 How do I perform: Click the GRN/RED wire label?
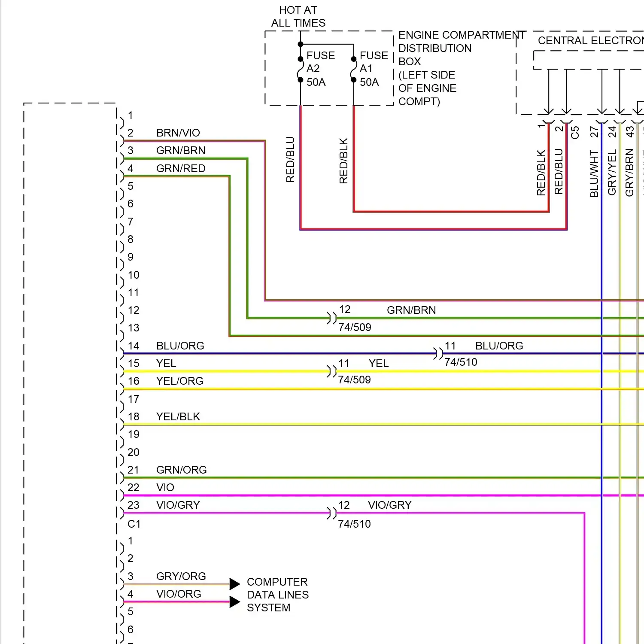(x=181, y=168)
